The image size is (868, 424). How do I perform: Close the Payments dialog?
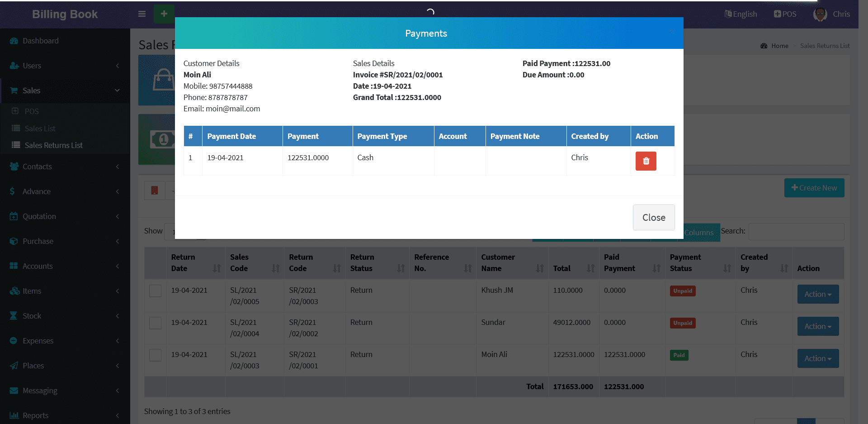click(x=653, y=218)
